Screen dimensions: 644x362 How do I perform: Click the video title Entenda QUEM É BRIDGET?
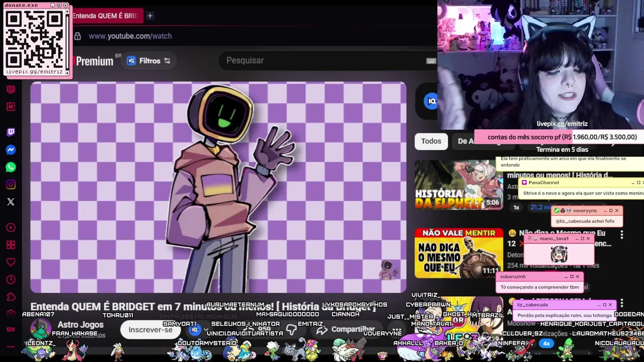(203, 306)
